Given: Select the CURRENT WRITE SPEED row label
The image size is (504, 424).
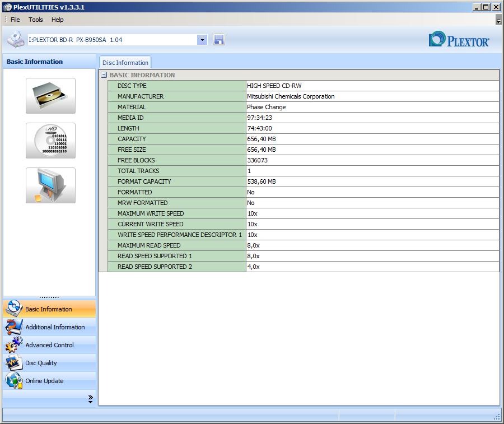Looking at the screenshot, I should tap(150, 224).
